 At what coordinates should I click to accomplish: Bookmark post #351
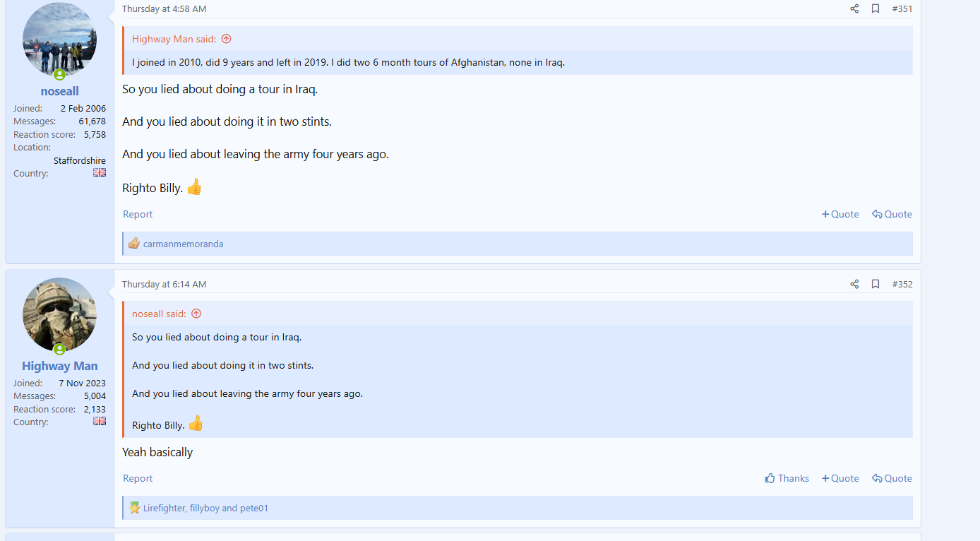(876, 8)
